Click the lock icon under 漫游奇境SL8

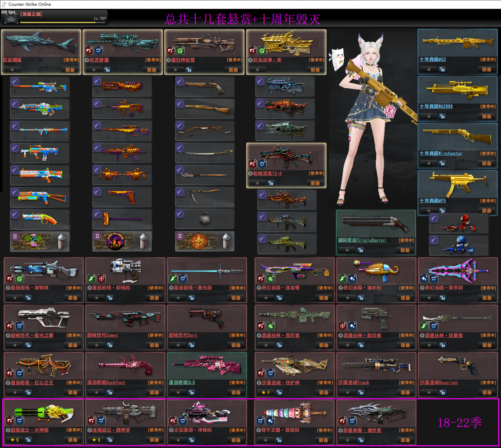point(192,392)
